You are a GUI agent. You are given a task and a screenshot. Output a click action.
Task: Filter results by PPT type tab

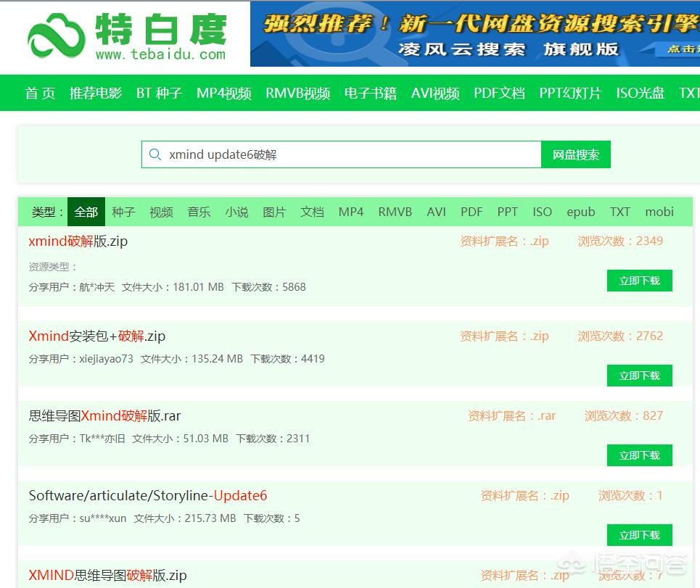click(508, 212)
